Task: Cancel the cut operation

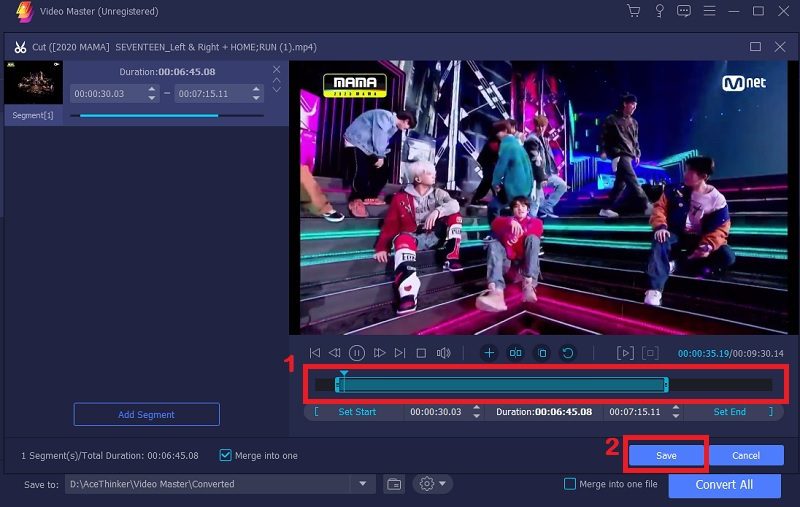Action: 746,455
